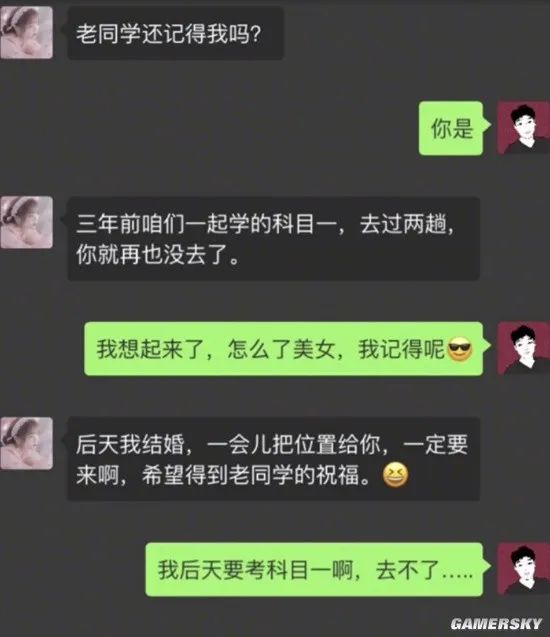Tap the sender's avatar beside the 科目一 message
The width and height of the screenshot is (550, 637).
pos(26,222)
